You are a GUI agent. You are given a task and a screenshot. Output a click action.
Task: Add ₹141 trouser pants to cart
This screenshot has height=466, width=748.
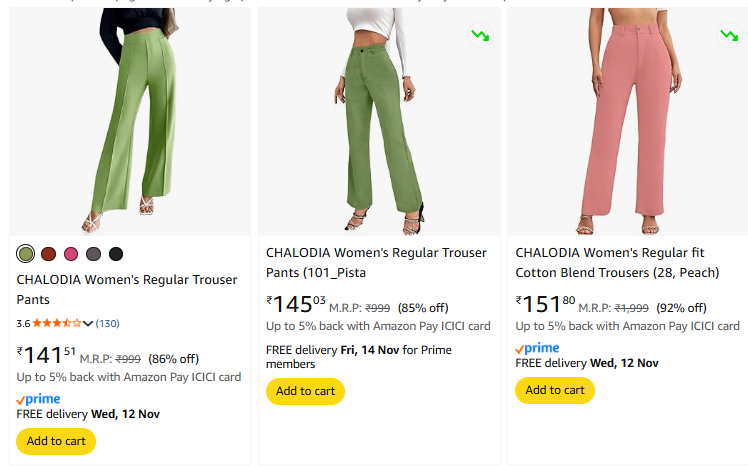click(x=56, y=441)
